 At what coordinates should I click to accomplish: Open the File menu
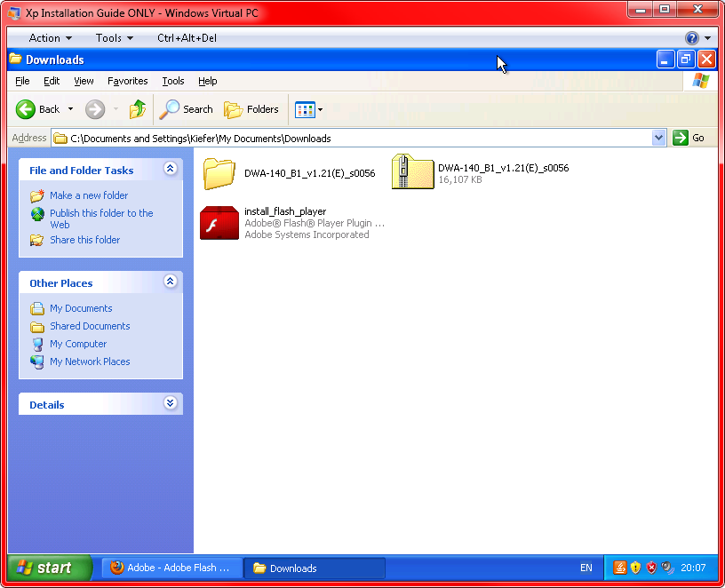[x=22, y=81]
